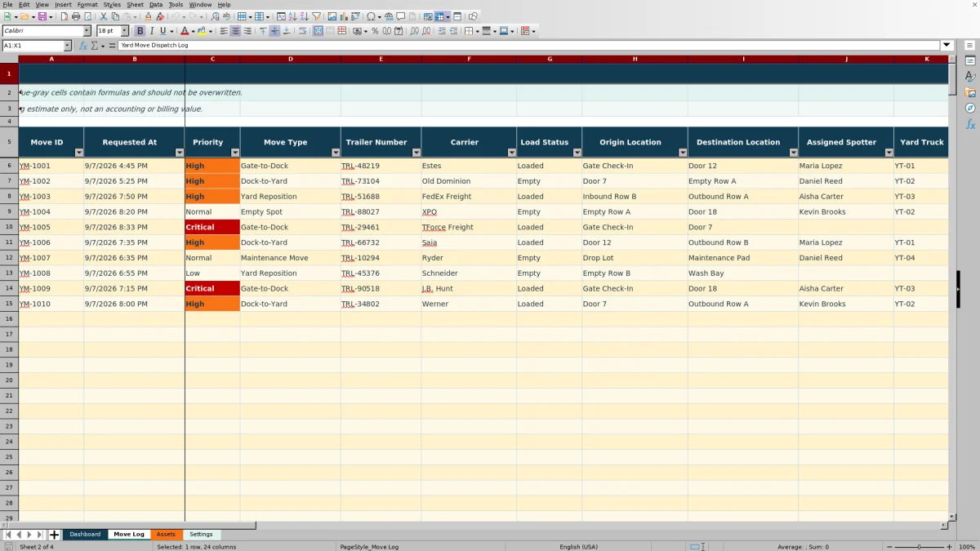This screenshot has width=980, height=551.
Task: Apply AutoFilter using the funnel icon
Action: coord(316,16)
